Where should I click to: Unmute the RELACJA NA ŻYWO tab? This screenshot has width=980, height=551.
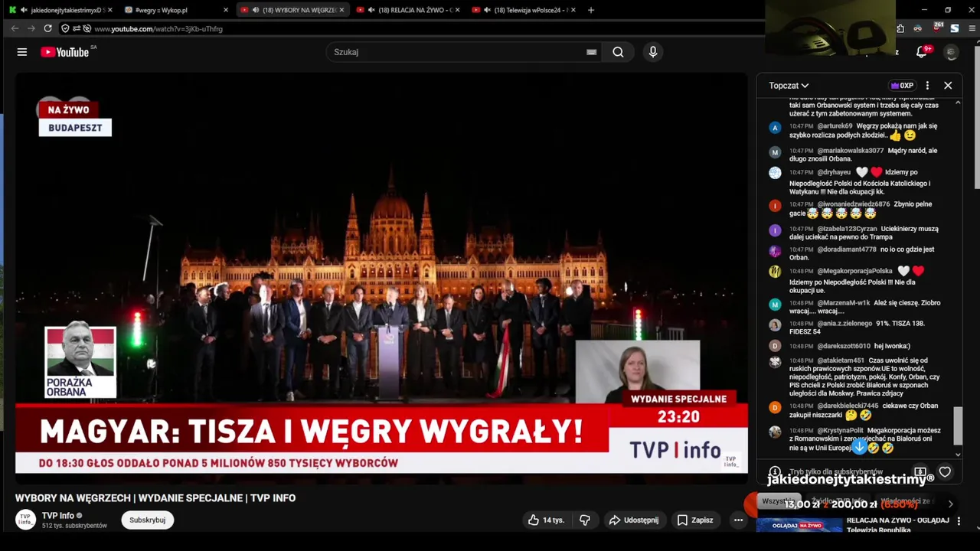click(371, 10)
